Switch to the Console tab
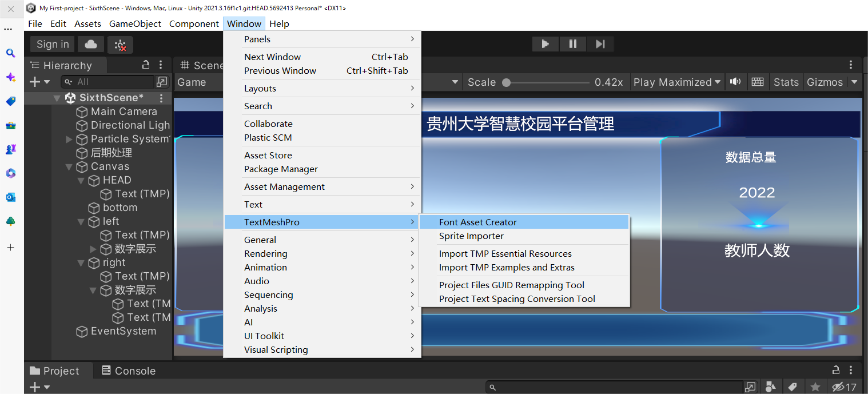This screenshot has width=868, height=394. click(128, 371)
